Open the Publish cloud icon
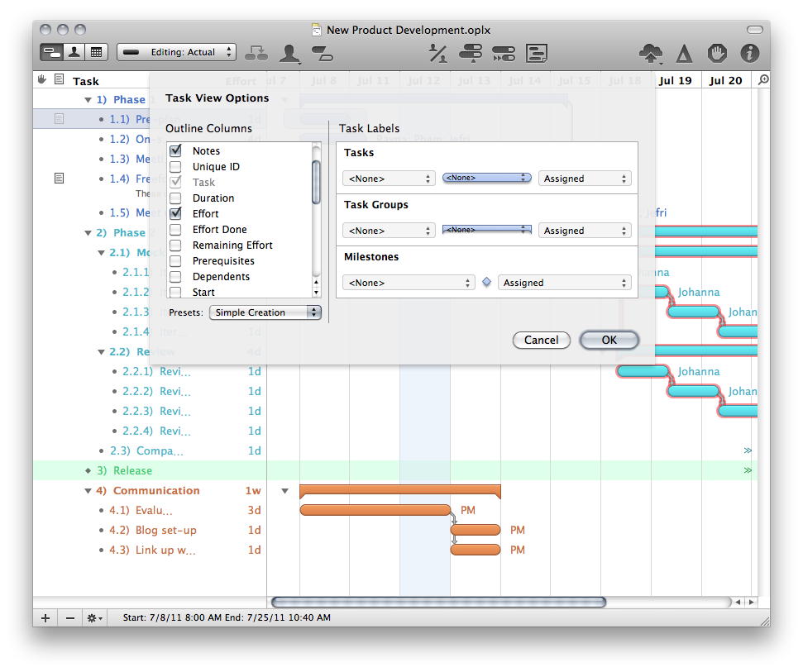This screenshot has height=672, width=803. pos(651,54)
